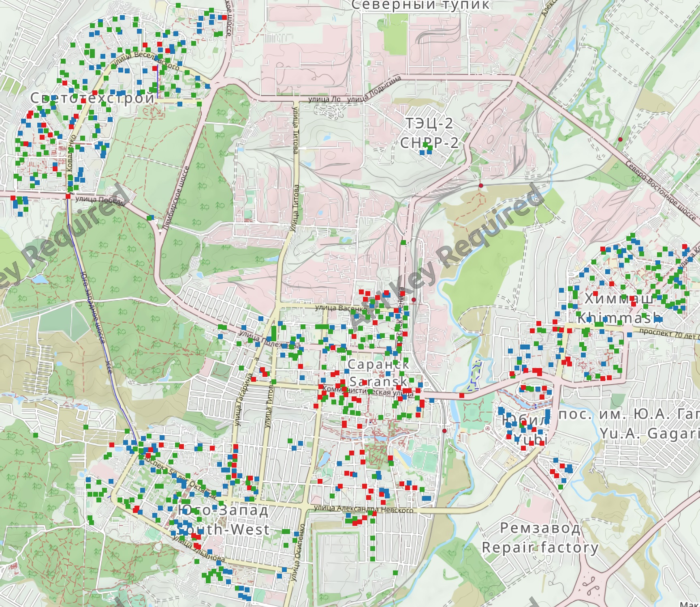Click the Юго-Запад South-West district label
The image size is (700, 607).
pos(223,520)
